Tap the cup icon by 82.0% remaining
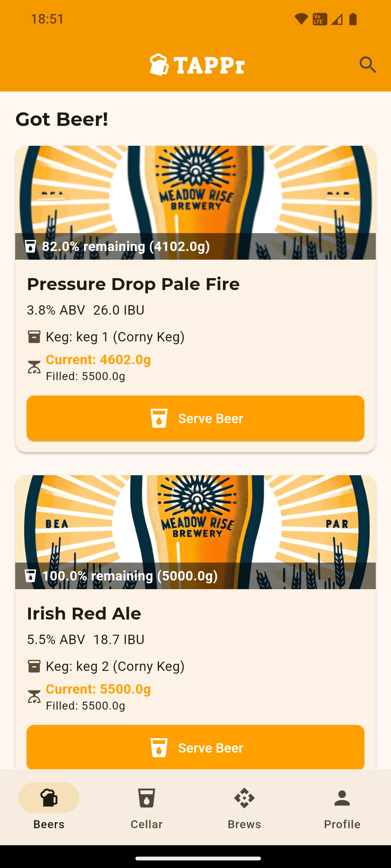The image size is (391, 868). click(x=30, y=246)
